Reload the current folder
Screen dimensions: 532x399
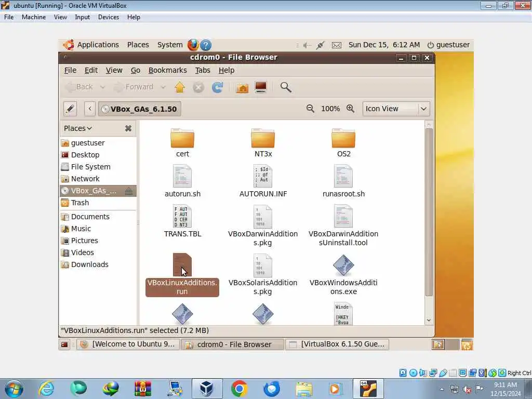pyautogui.click(x=218, y=87)
